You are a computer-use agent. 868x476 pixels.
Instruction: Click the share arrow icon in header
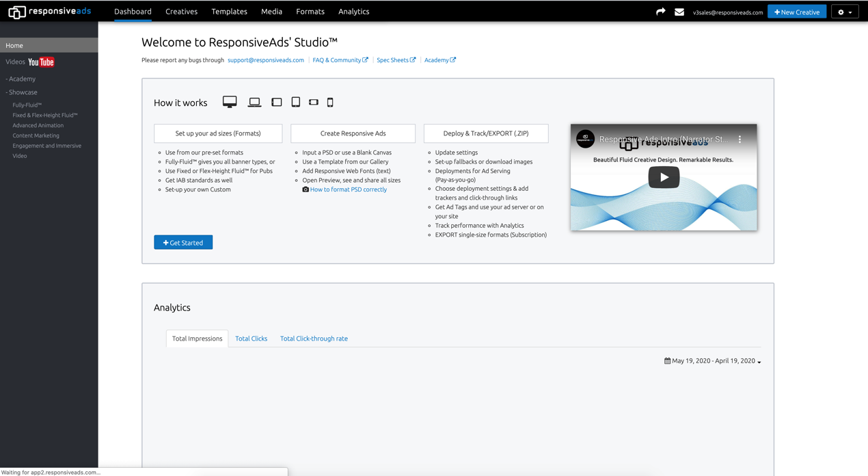pos(660,12)
